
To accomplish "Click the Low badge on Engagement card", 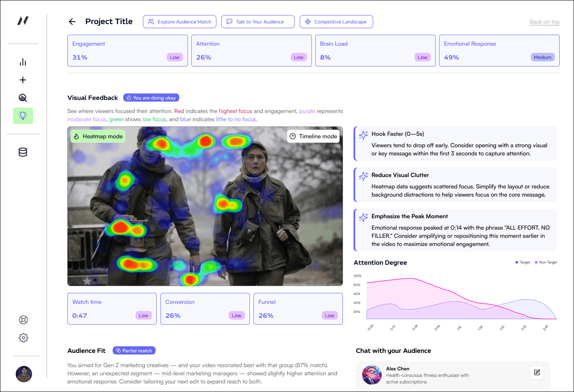I will (175, 57).
